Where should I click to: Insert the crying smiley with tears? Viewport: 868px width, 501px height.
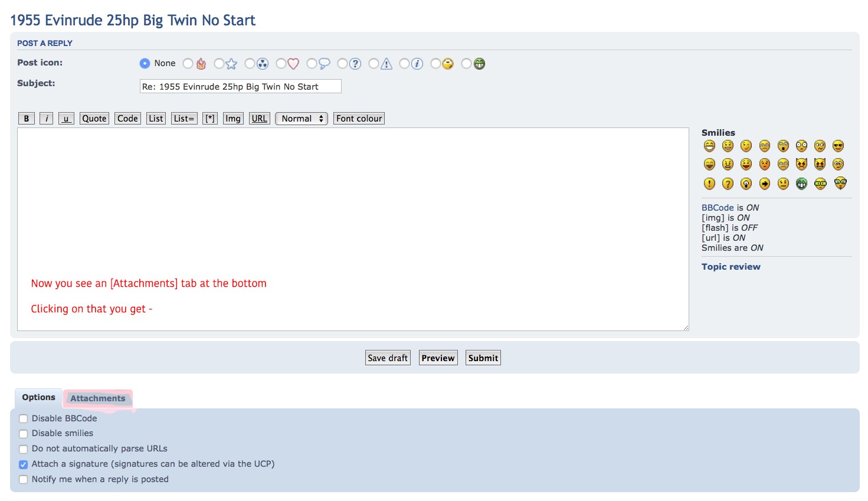783,164
